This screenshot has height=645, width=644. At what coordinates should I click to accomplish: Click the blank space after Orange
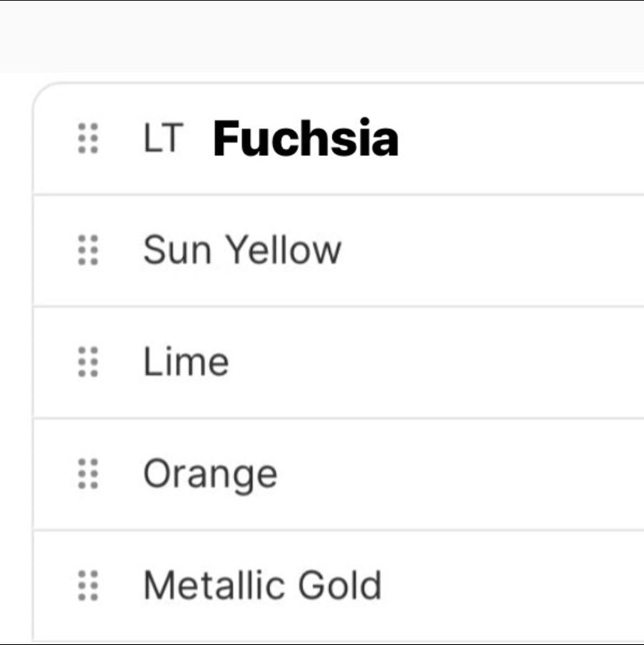click(x=459, y=474)
